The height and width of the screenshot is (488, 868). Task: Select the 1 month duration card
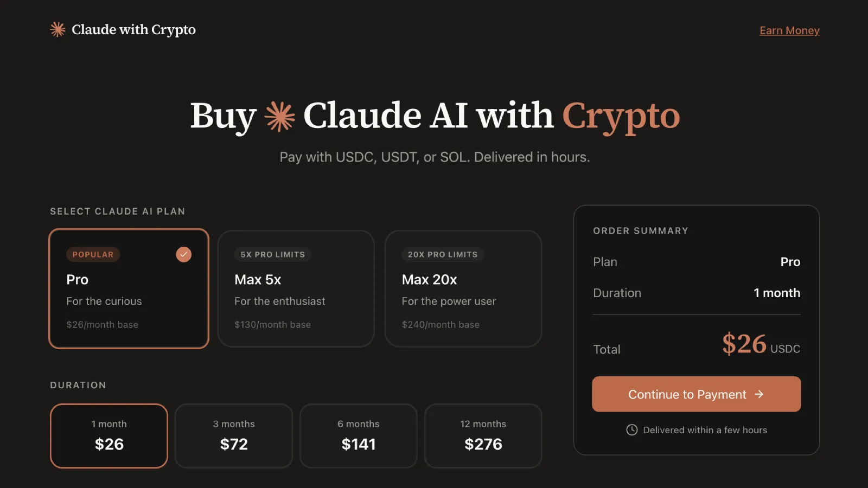pyautogui.click(x=108, y=435)
